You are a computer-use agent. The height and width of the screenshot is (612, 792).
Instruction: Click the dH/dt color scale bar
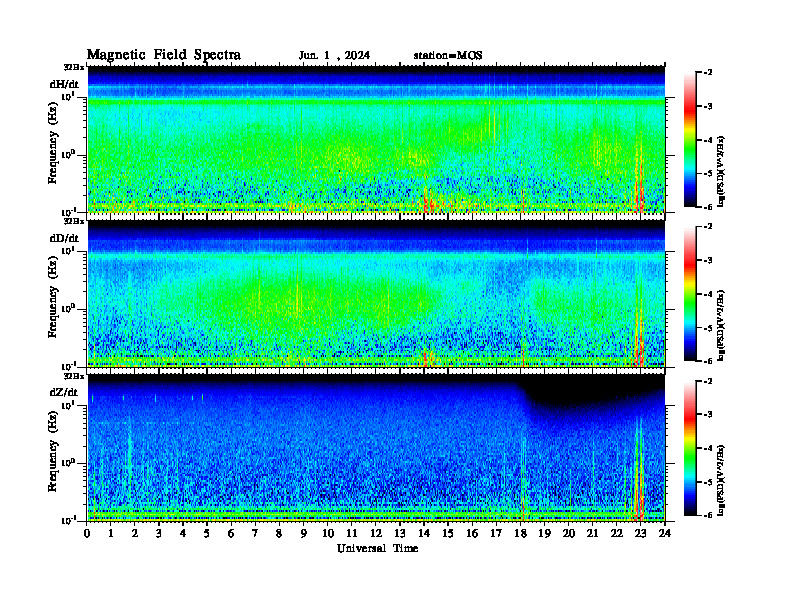(x=690, y=140)
